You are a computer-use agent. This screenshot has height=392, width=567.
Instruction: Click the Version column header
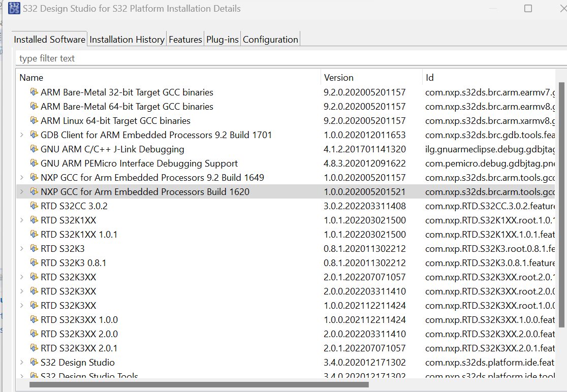pyautogui.click(x=338, y=77)
